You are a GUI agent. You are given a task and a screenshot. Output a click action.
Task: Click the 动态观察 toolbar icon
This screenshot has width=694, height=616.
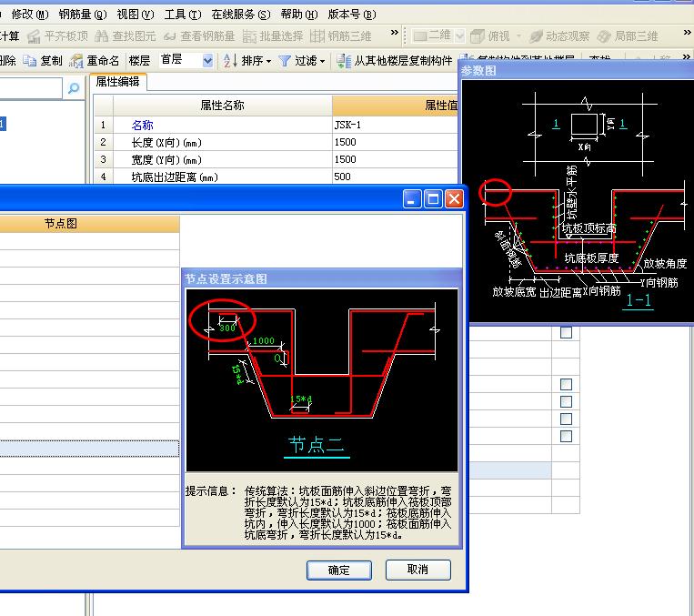coord(536,36)
